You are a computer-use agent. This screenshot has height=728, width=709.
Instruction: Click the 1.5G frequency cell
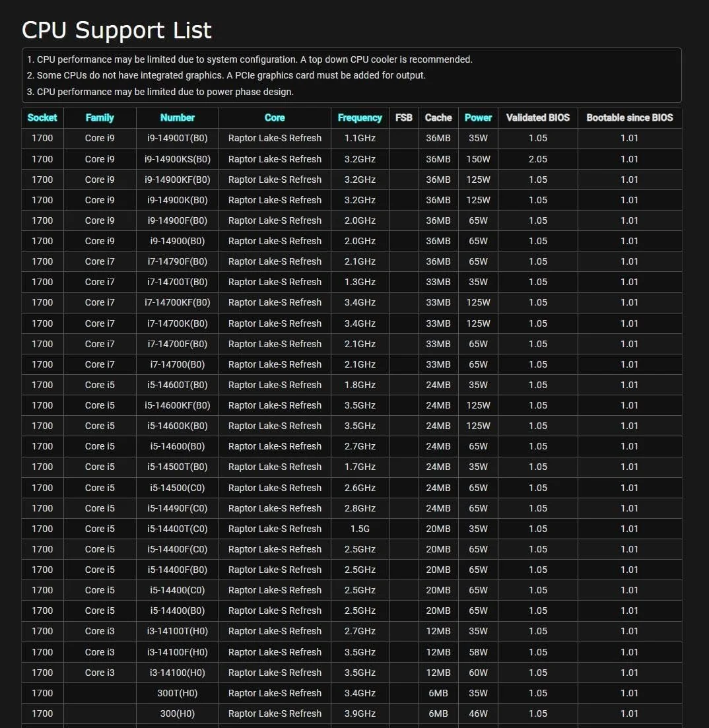pos(360,529)
